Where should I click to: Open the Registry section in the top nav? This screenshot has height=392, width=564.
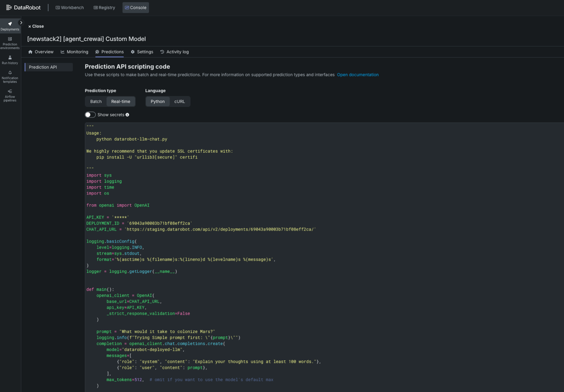click(x=104, y=8)
